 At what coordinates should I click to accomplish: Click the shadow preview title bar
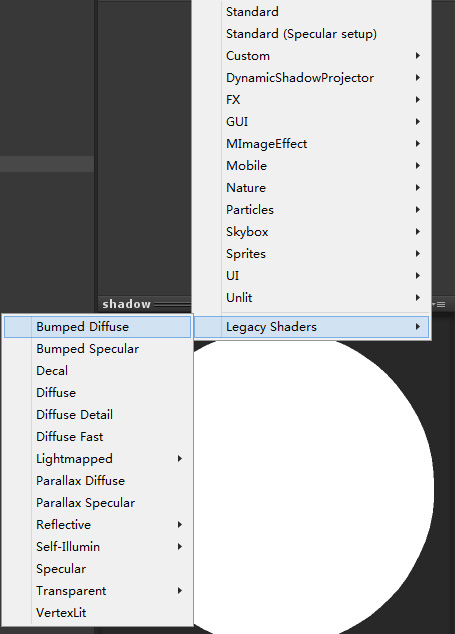pos(145,304)
